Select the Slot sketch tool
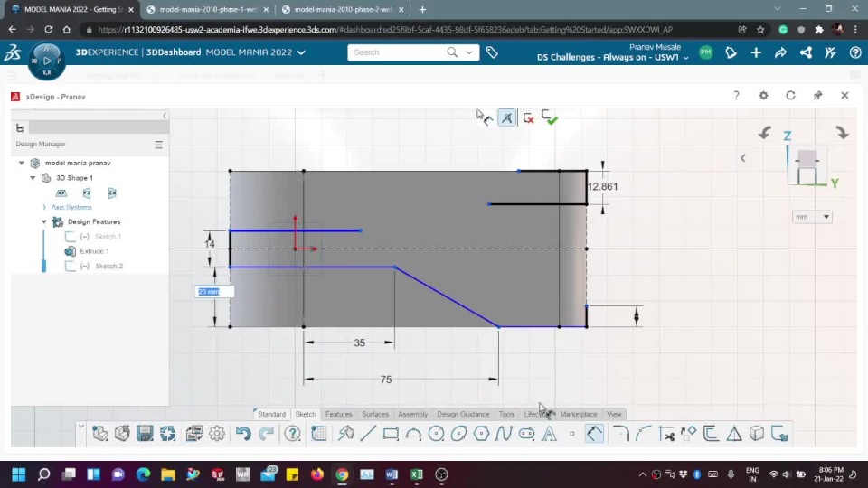Image resolution: width=868 pixels, height=488 pixels. pos(526,434)
